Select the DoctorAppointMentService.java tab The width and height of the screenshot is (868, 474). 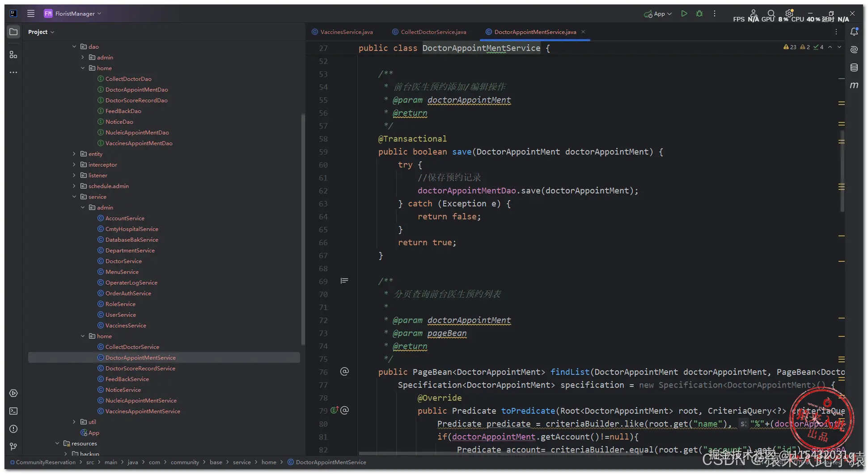[535, 32]
